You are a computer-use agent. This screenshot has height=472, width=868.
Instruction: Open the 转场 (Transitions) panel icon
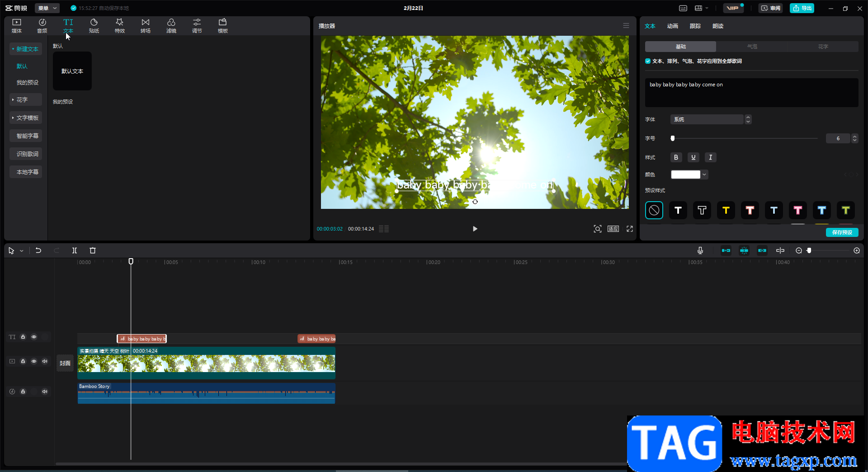[x=146, y=26]
